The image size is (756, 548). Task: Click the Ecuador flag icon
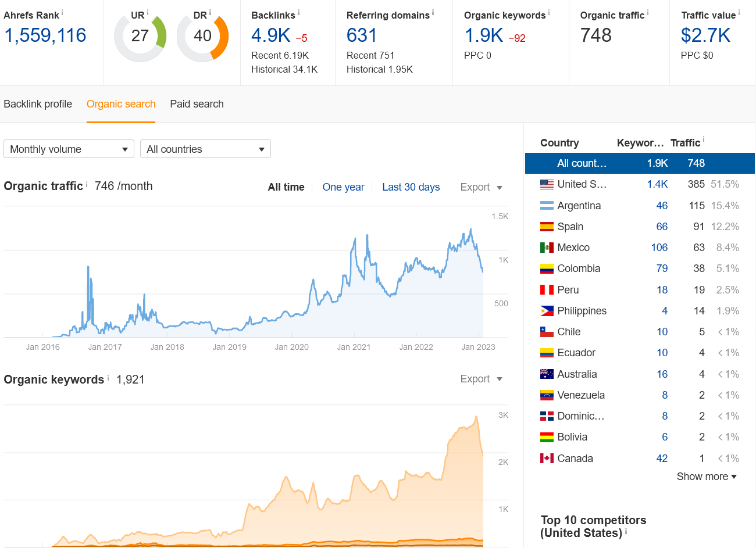[547, 353]
